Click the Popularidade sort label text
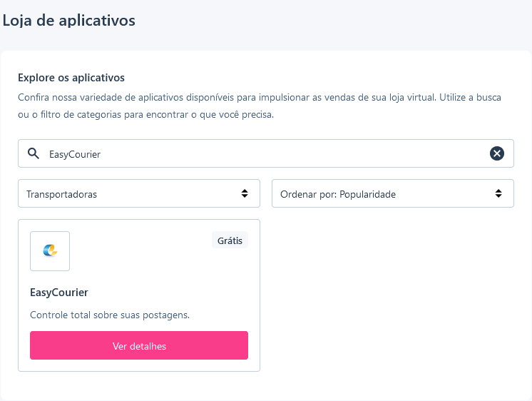Screen dimensions: 532x401 pos(368,194)
